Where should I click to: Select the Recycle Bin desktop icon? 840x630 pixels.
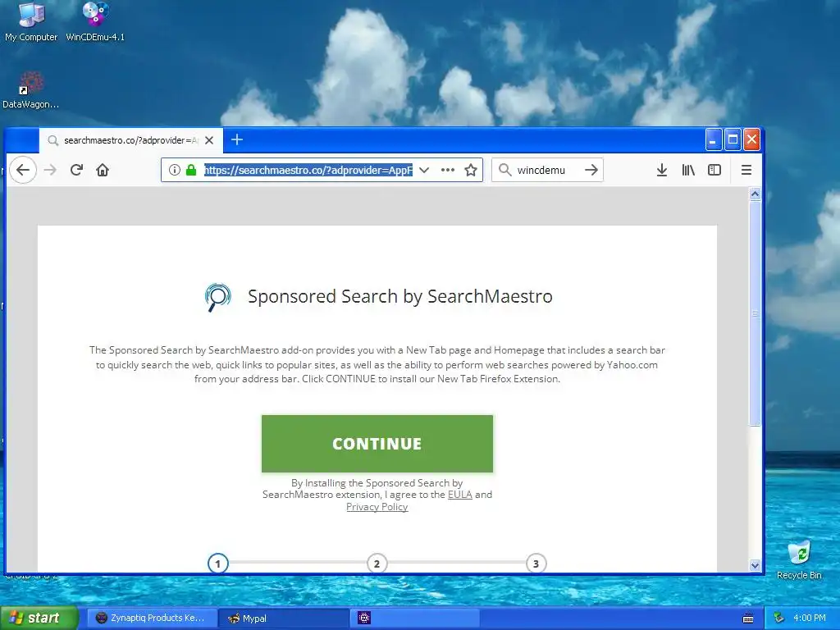pyautogui.click(x=799, y=559)
